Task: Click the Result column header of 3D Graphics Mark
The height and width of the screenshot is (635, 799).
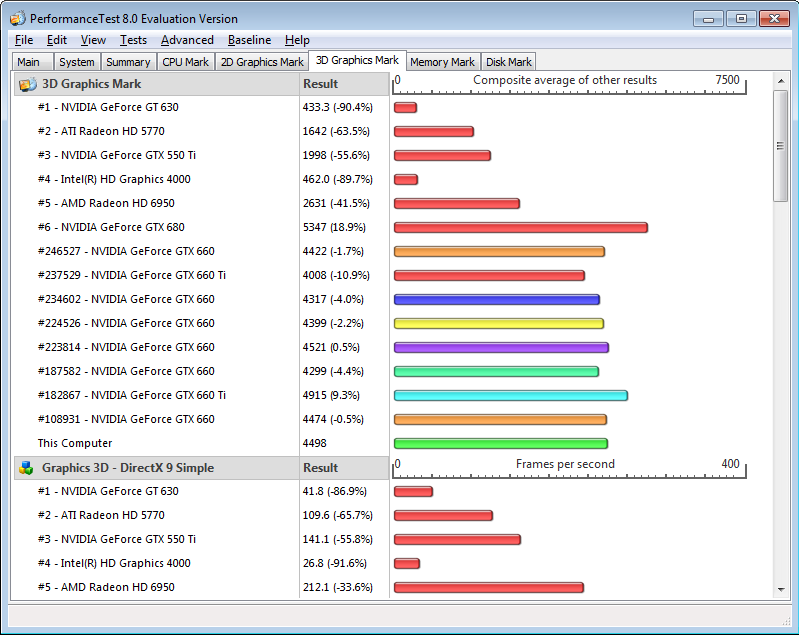Action: (x=344, y=84)
